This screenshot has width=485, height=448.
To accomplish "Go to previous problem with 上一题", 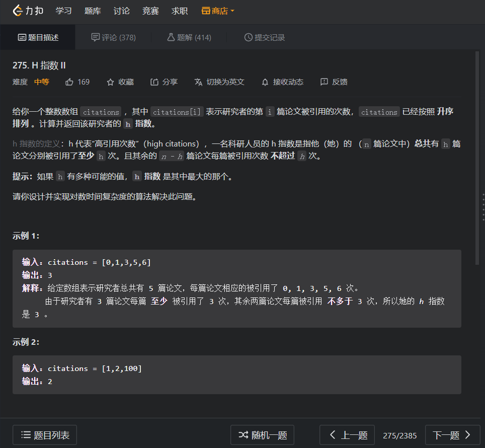I will point(347,435).
